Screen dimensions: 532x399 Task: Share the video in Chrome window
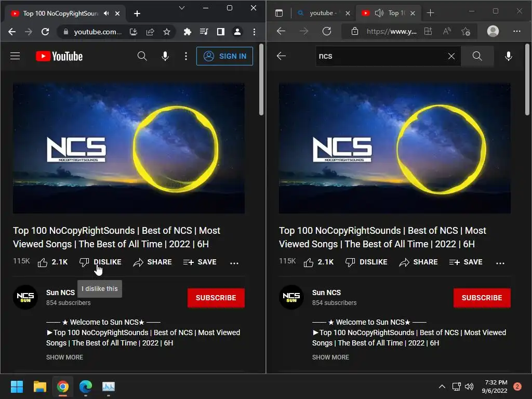tap(152, 262)
